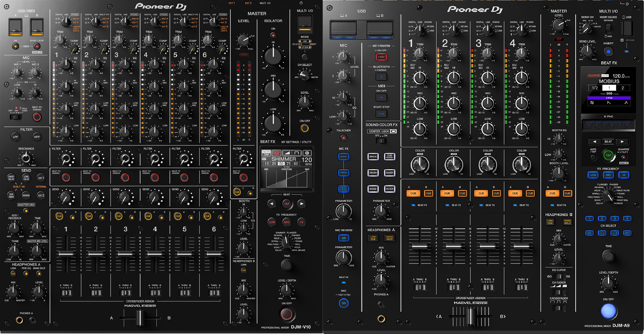
Task: Select CH SELECT MIC button on DJM-A9
Action: coord(589,233)
